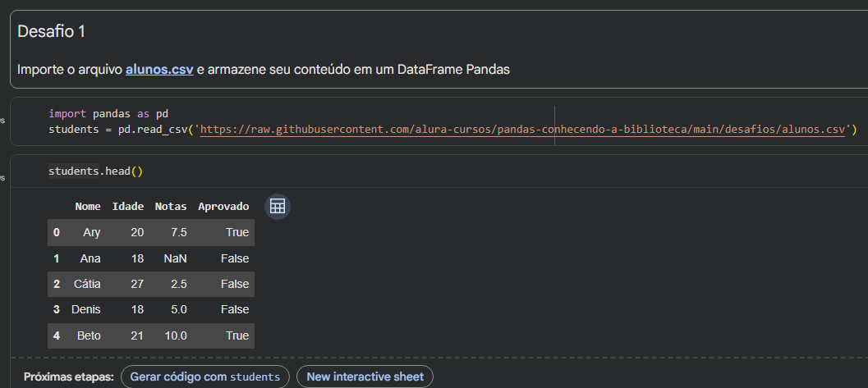
Task: Click the cell containing Ana
Action: click(90, 258)
